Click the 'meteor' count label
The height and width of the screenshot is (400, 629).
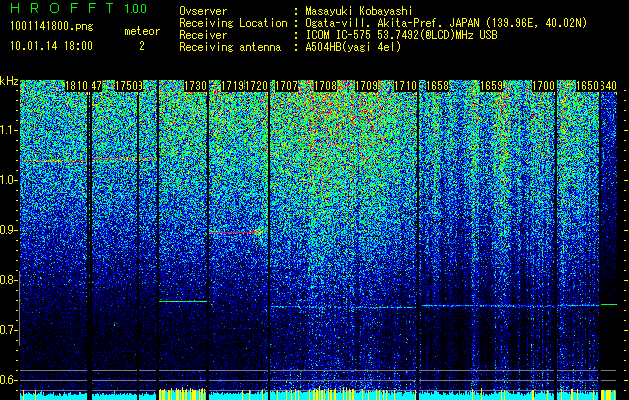point(142,31)
